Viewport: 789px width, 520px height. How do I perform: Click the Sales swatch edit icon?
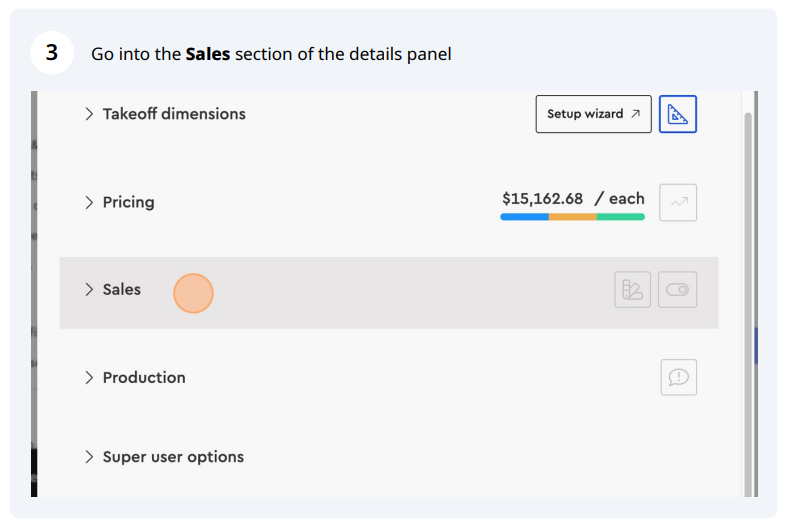[x=633, y=290]
